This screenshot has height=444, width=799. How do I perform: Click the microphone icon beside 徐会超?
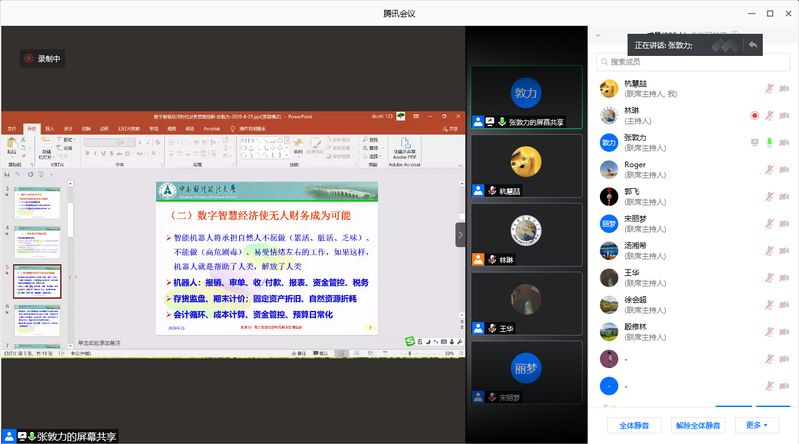[x=770, y=304]
